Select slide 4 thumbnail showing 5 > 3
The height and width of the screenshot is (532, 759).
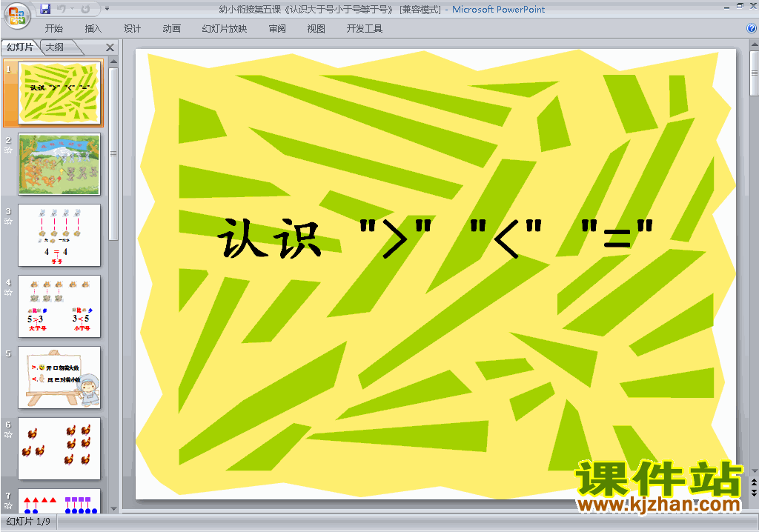pos(59,307)
